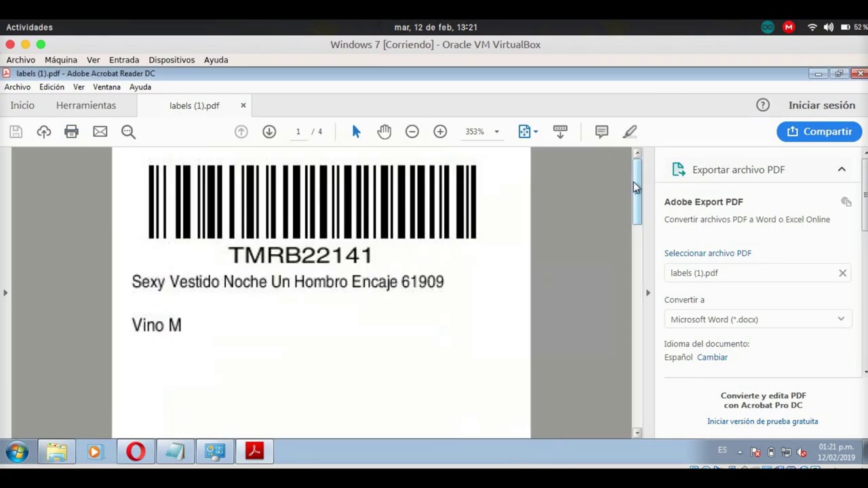Viewport: 868px width, 488px height.
Task: Collapse the right tools pane arrow
Action: [x=648, y=293]
